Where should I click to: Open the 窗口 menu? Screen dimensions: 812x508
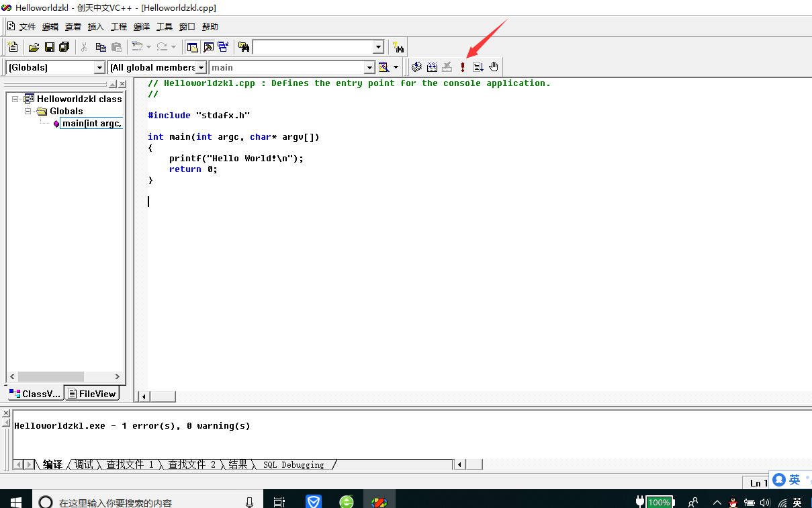point(187,27)
